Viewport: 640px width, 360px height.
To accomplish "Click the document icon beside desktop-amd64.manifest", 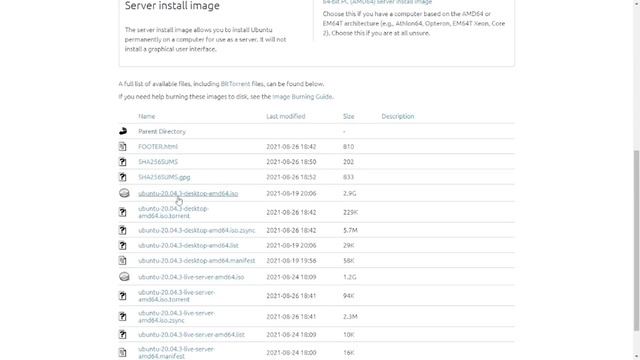I will click(x=122, y=260).
